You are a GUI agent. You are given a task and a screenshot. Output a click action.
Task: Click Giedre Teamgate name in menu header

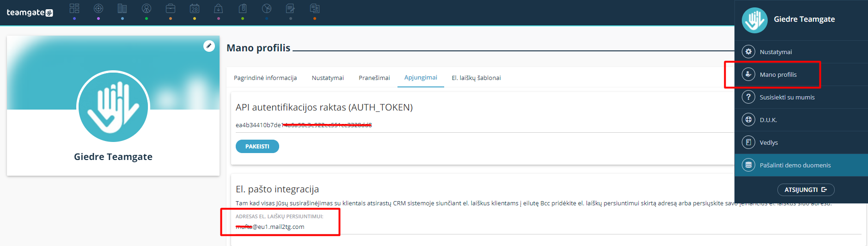804,19
